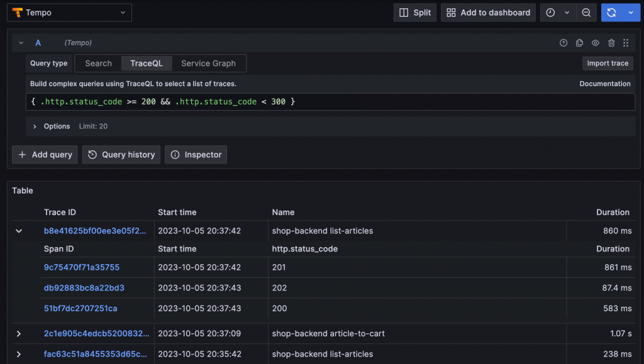644x364 pixels.
Task: Run the query with the refresh icon
Action: click(x=611, y=13)
